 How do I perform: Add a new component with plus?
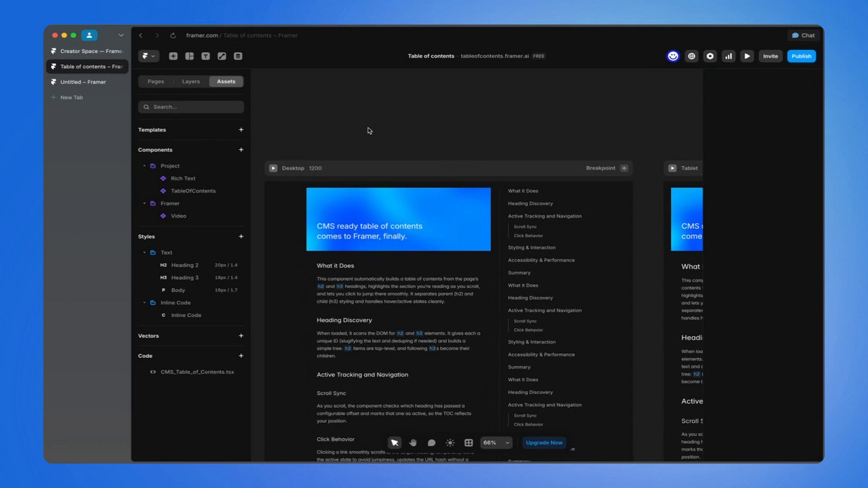click(x=241, y=150)
